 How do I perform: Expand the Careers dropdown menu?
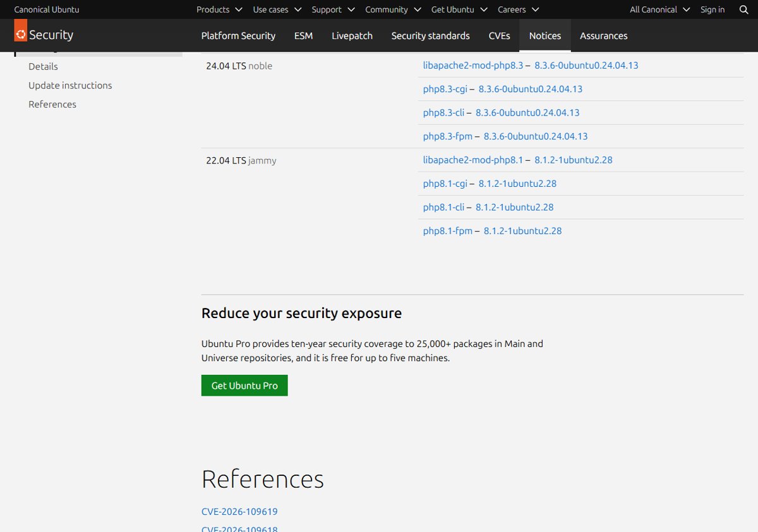(x=518, y=9)
